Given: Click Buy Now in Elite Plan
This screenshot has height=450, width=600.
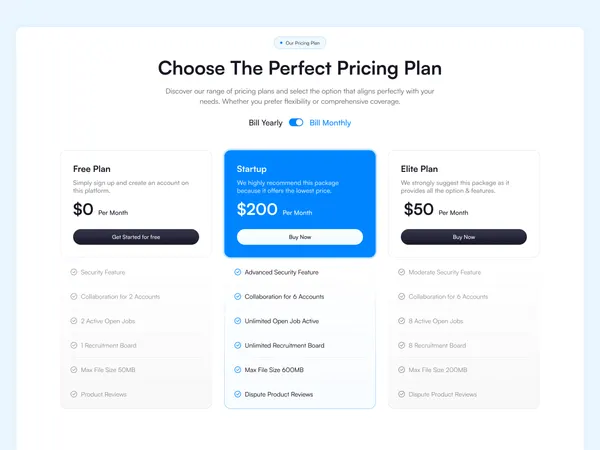Looking at the screenshot, I should pyautogui.click(x=463, y=237).
